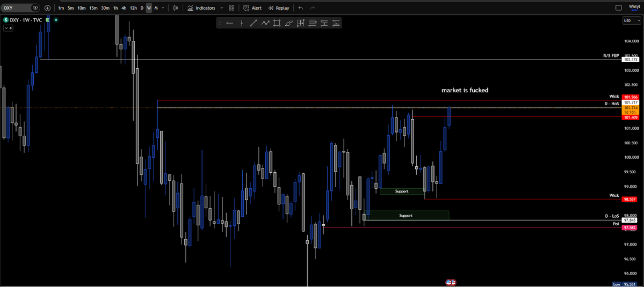Select the narrower Support zone rectangle
This screenshot has height=287, width=644.
[x=402, y=191]
